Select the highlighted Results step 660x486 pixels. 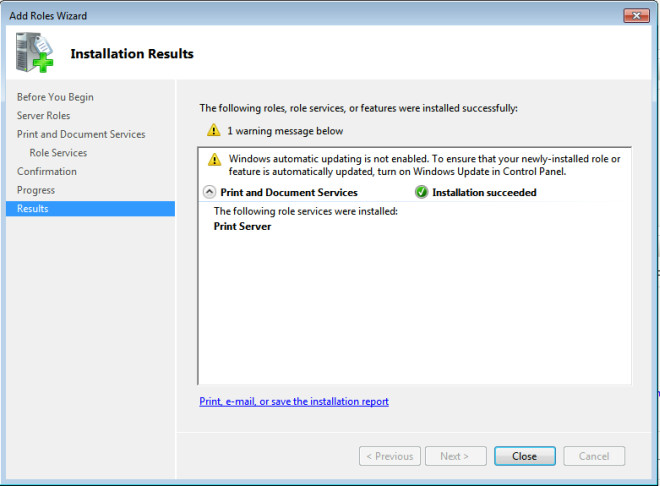pyautogui.click(x=90, y=209)
